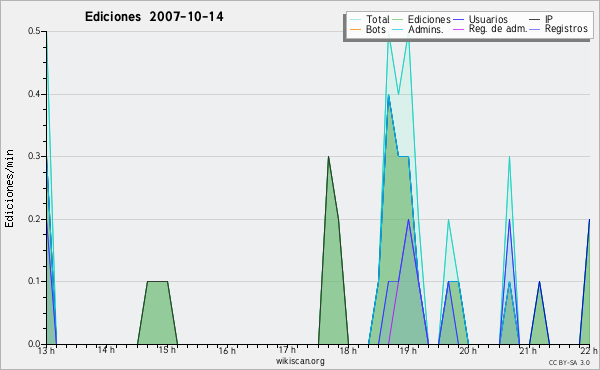The image size is (600, 370).
Task: Click the 0.2 Total peak before 20 h
Action: click(x=448, y=220)
